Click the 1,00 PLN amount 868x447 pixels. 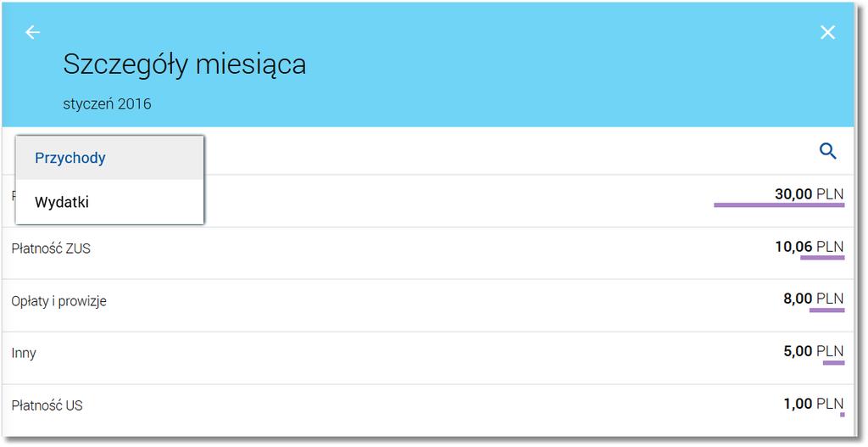click(x=813, y=404)
